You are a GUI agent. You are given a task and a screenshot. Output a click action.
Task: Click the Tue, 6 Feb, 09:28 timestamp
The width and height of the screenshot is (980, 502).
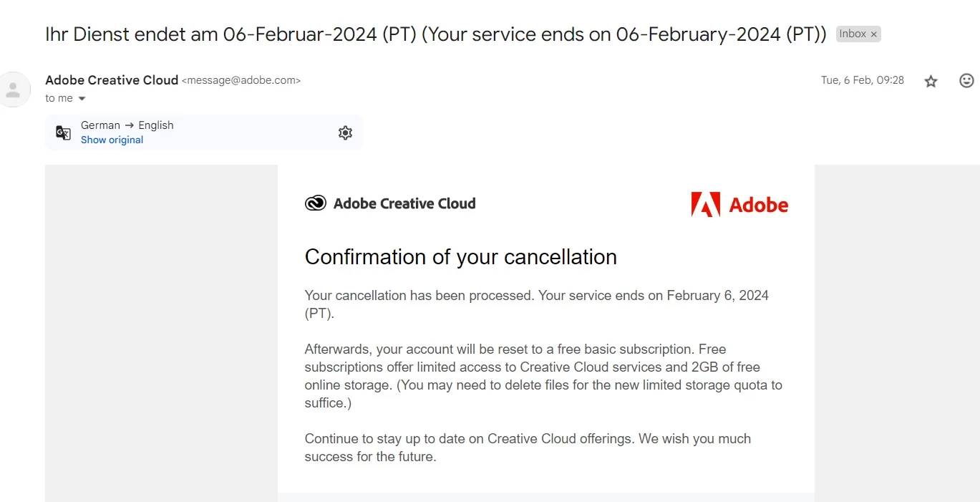point(862,80)
